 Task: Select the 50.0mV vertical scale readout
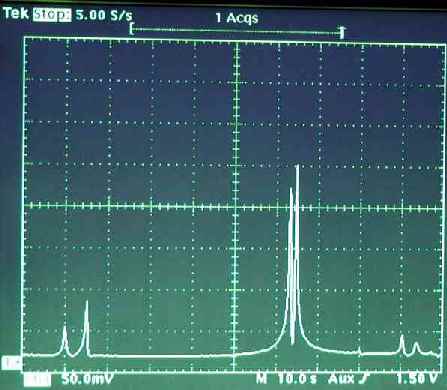click(x=87, y=379)
